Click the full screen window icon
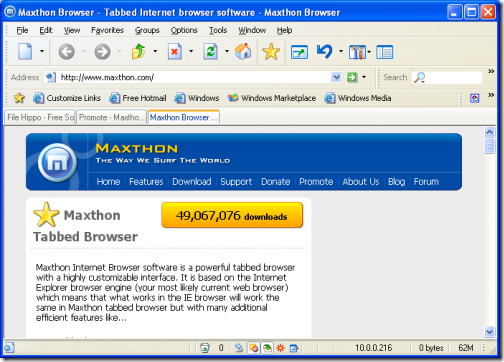The height and width of the screenshot is (362, 504). pyautogui.click(x=299, y=52)
